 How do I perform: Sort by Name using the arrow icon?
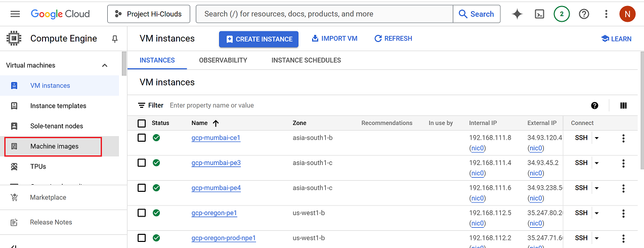(216, 123)
